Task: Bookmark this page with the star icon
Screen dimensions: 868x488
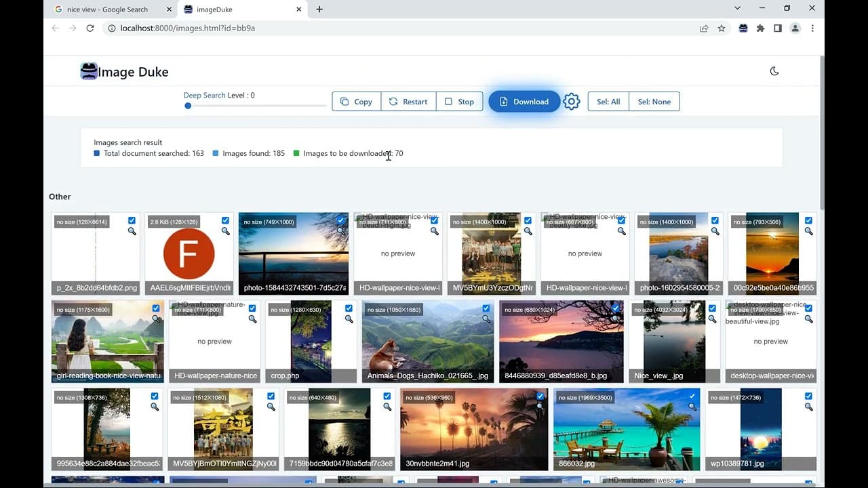Action: click(x=722, y=28)
